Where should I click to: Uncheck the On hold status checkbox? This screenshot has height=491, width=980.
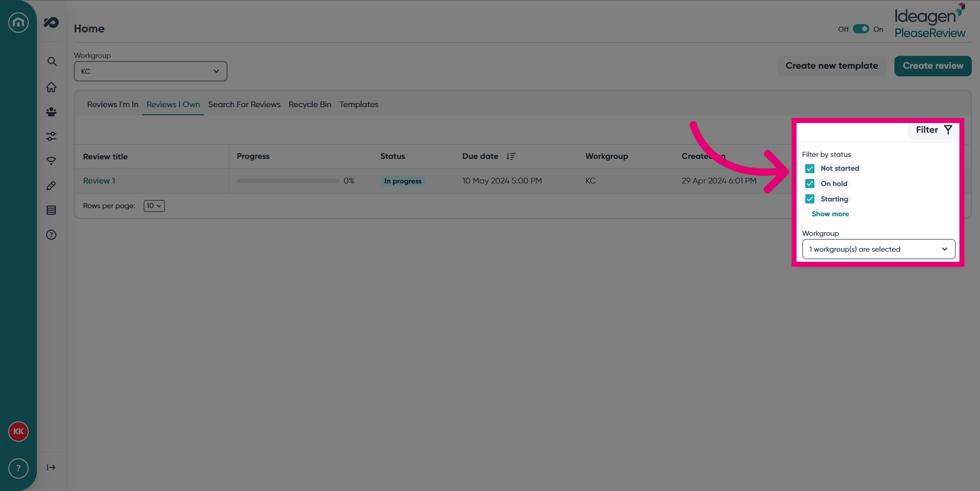(810, 183)
